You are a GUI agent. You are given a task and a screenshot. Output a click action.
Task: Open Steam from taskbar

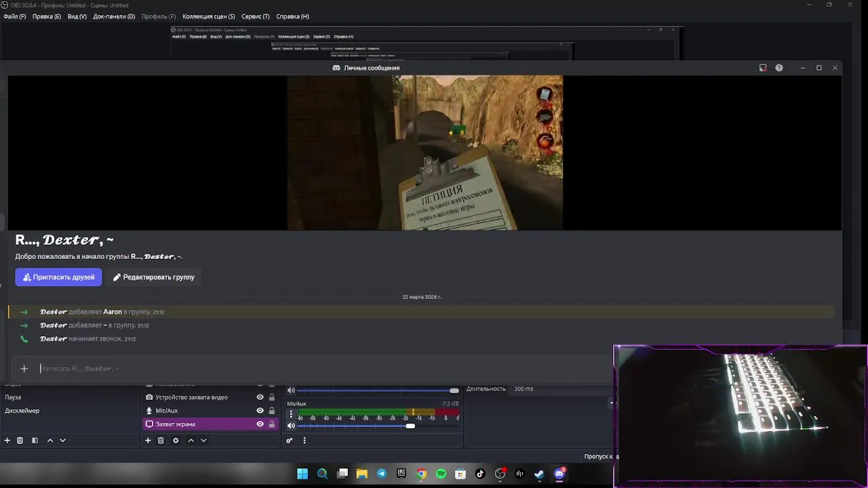tap(540, 474)
